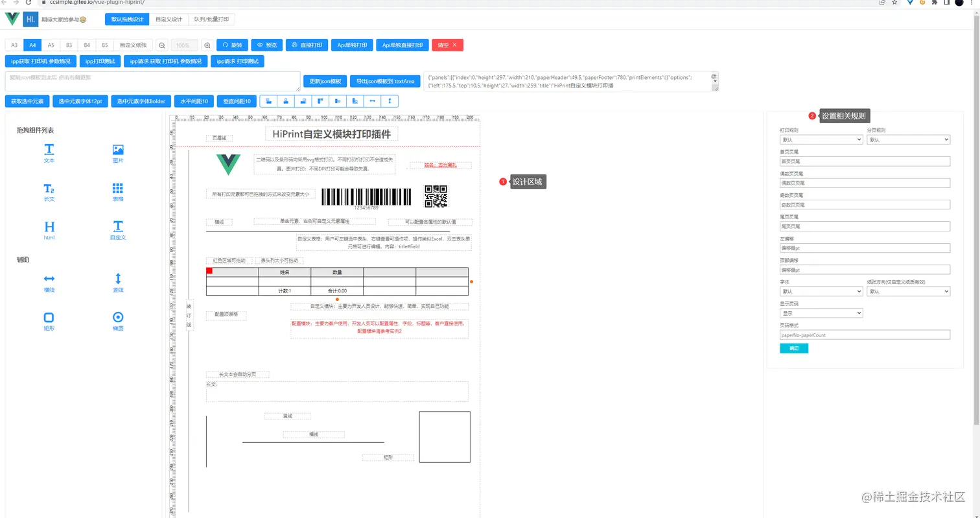Choose 自定义纸张 custom paper option
Viewport: 980px width, 518px height.
pyautogui.click(x=134, y=45)
